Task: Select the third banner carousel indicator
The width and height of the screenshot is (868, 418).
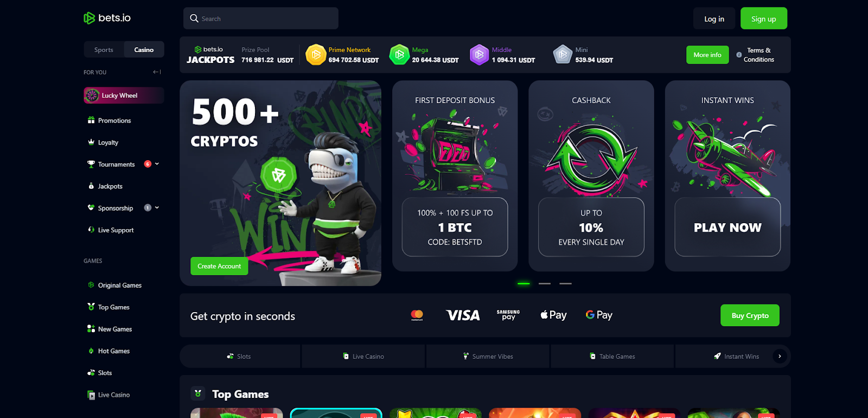Action: pyautogui.click(x=565, y=283)
